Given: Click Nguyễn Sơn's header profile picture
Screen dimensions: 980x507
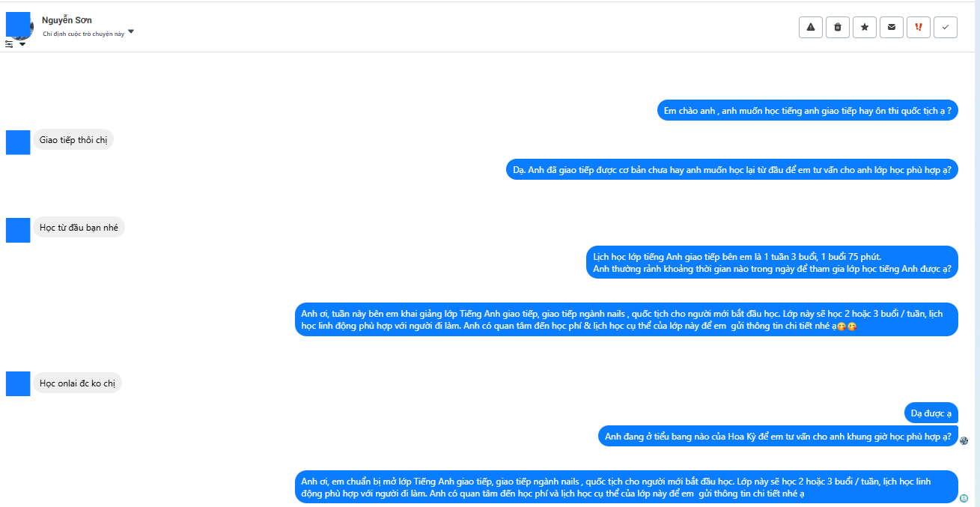Looking at the screenshot, I should [19, 25].
